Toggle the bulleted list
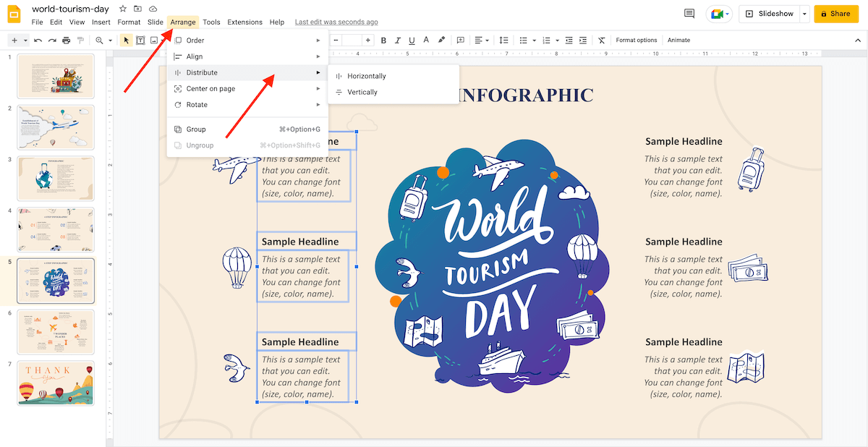The image size is (868, 447). pyautogui.click(x=523, y=41)
